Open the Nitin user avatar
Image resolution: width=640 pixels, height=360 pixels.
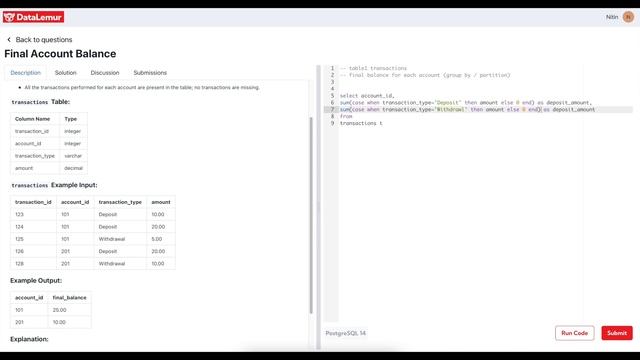click(628, 17)
